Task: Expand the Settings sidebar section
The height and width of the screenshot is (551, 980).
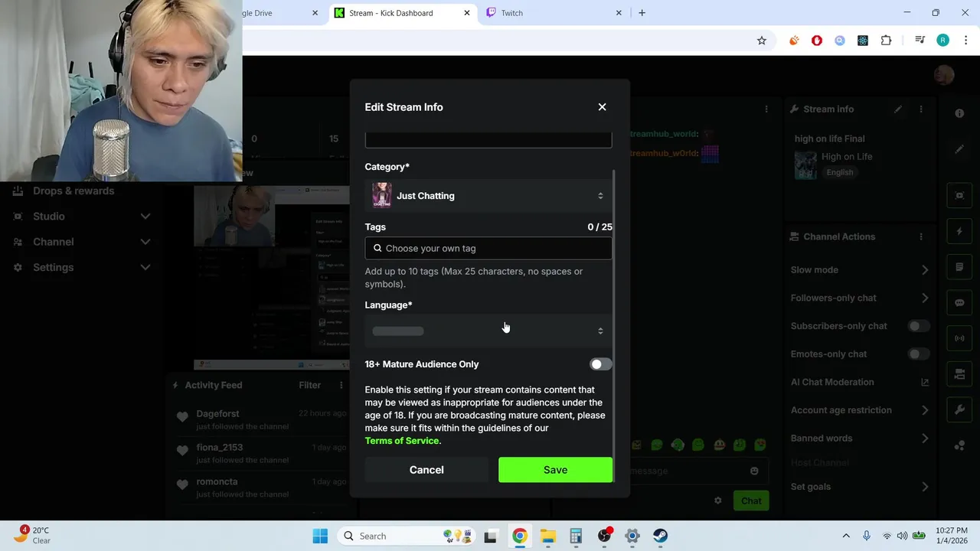Action: pyautogui.click(x=82, y=267)
